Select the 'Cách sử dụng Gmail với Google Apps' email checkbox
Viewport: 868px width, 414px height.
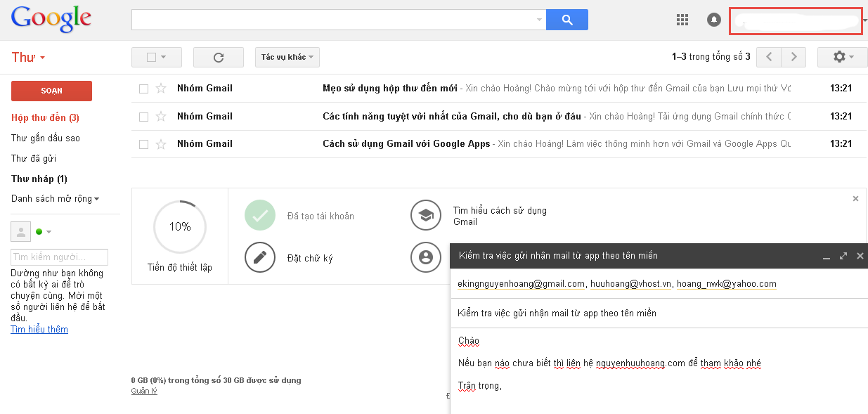(x=143, y=144)
